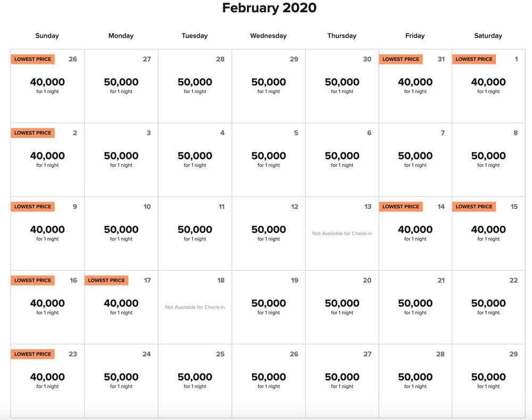Select Friday February 7 date cell
The height and width of the screenshot is (420, 532).
(x=415, y=159)
